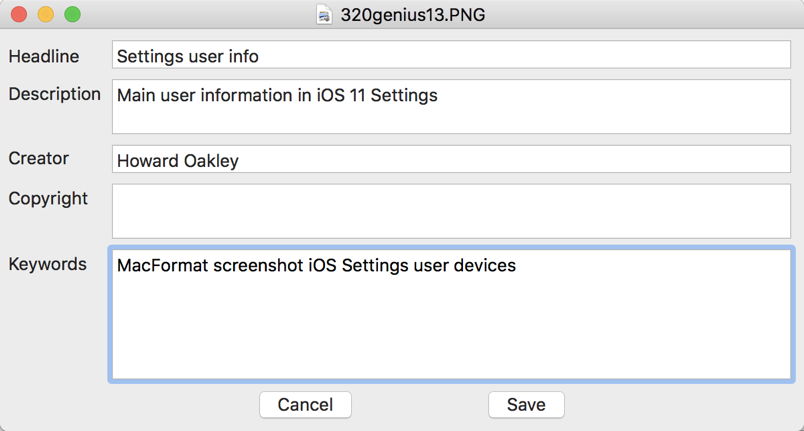Focus the Headline input field
The image size is (804, 431).
click(450, 56)
